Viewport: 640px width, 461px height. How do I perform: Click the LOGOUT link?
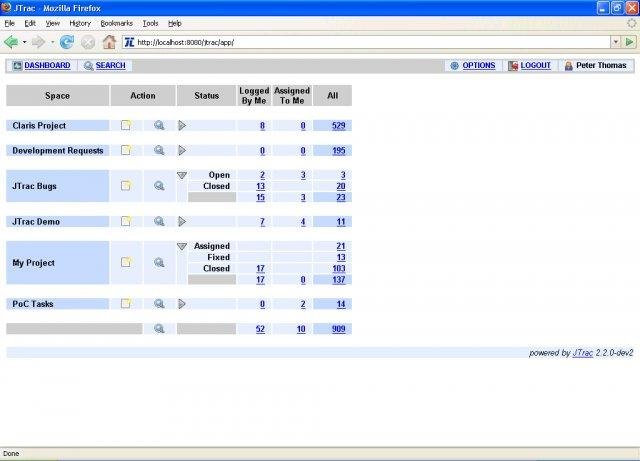click(536, 65)
